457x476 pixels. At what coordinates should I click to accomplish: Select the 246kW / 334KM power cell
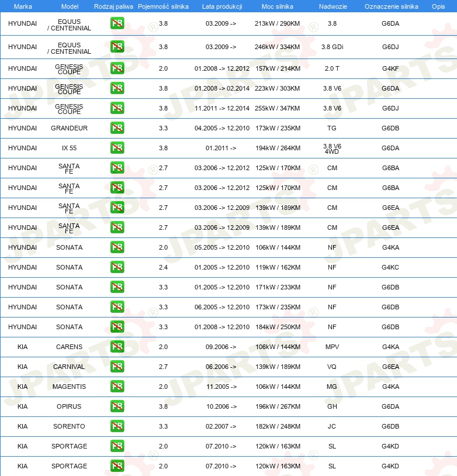click(x=278, y=47)
